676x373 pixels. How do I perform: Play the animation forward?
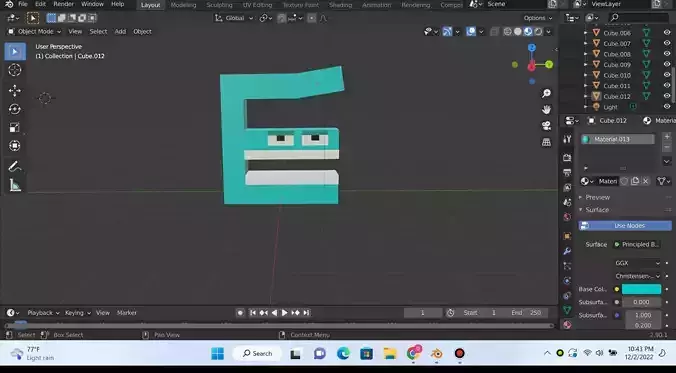coord(285,313)
